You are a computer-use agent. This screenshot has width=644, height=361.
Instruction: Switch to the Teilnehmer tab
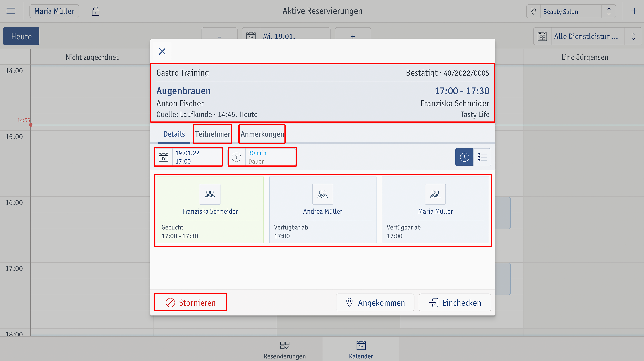point(213,134)
